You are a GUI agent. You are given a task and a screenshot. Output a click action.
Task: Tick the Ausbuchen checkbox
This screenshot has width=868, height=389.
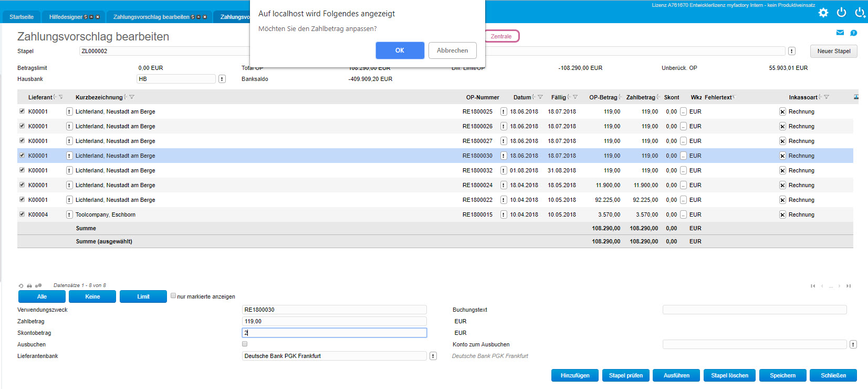[245, 344]
